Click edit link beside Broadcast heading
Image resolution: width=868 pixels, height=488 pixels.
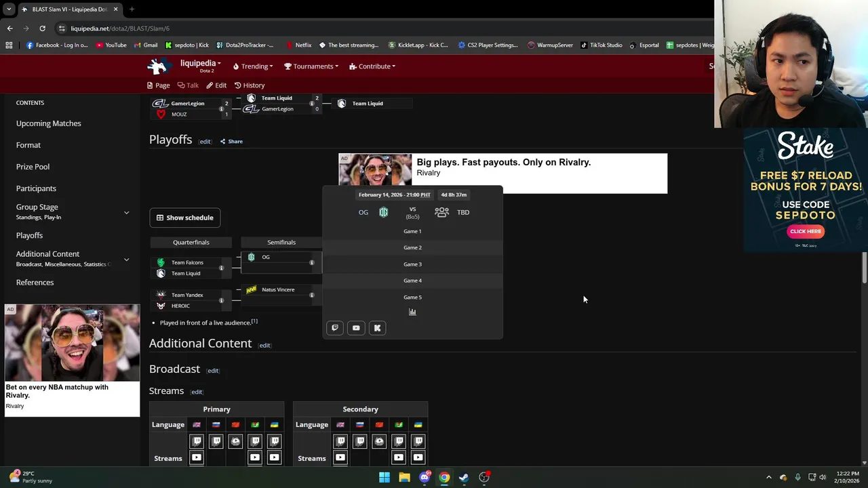[x=213, y=371]
